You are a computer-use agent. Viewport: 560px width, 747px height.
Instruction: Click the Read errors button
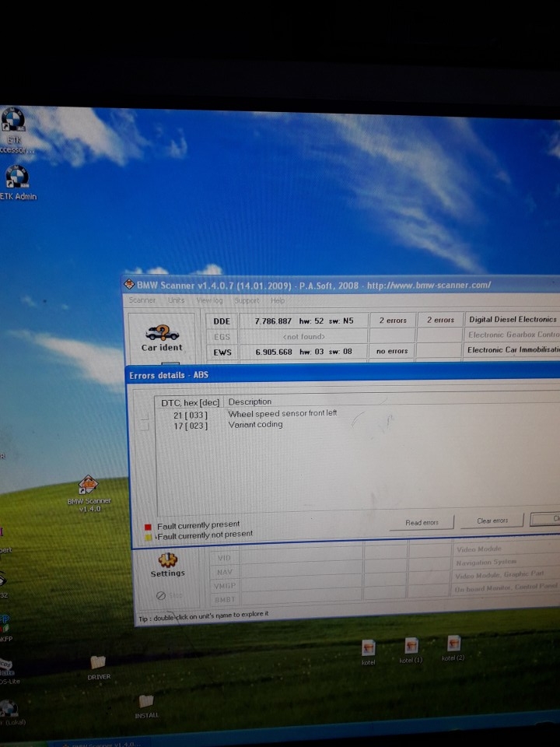[422, 523]
